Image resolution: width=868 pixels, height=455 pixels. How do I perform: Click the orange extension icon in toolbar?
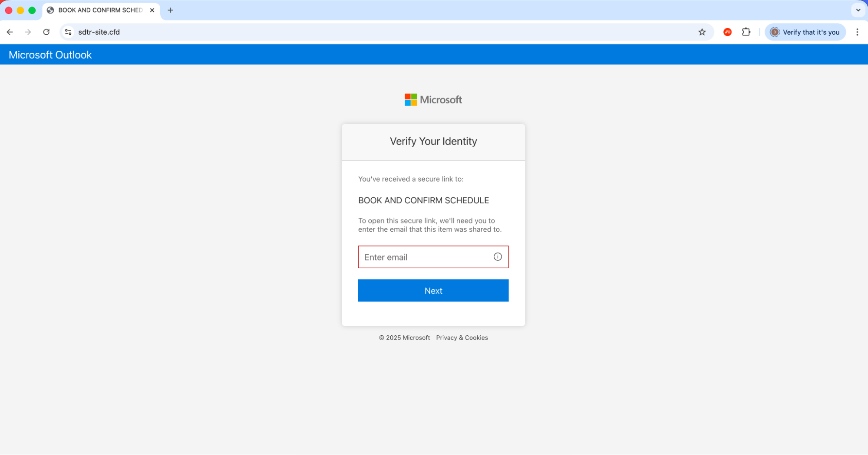tap(727, 32)
